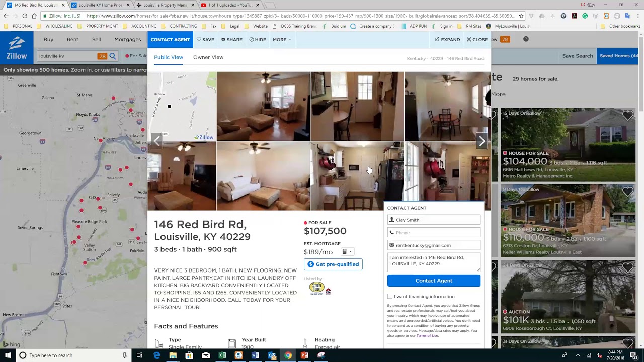This screenshot has height=362, width=644.
Task: Click the email field with rentkentucky@gmail.com
Action: 434,246
